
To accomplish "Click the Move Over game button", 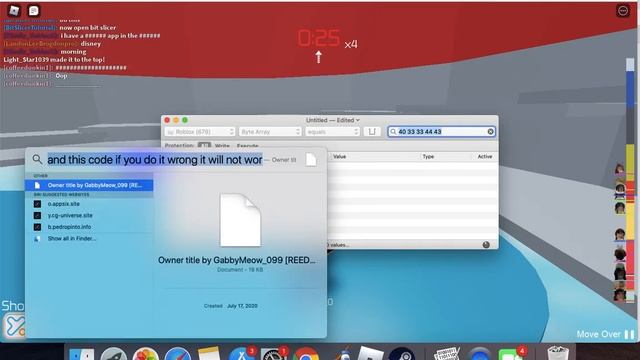I will coord(606,334).
